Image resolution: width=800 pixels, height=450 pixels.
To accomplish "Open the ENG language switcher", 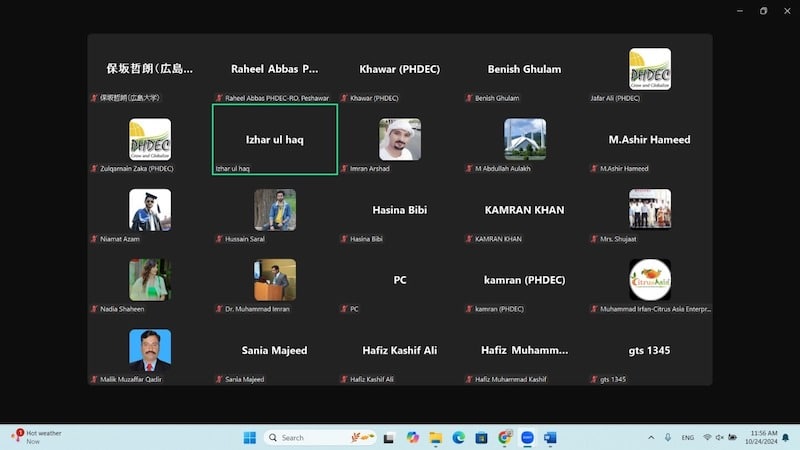I will [688, 437].
